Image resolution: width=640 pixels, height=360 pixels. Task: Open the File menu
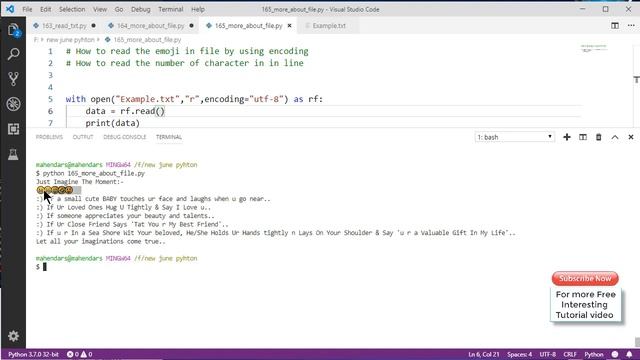[x=27, y=9]
